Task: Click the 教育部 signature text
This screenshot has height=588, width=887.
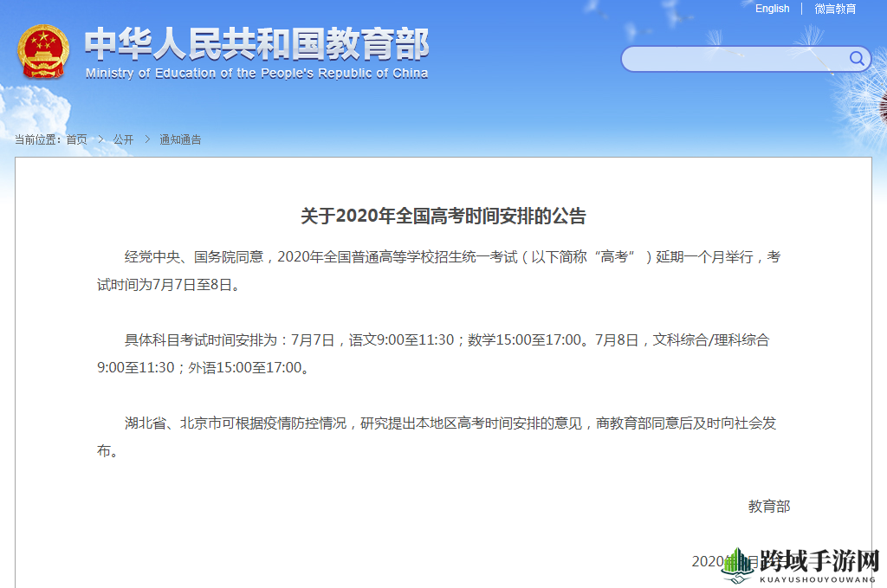Action: tap(769, 507)
